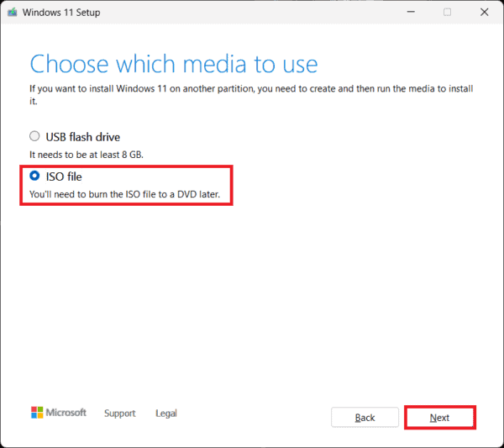504x448 pixels.
Task: Minimize the Windows 11 Setup window
Action: point(410,12)
